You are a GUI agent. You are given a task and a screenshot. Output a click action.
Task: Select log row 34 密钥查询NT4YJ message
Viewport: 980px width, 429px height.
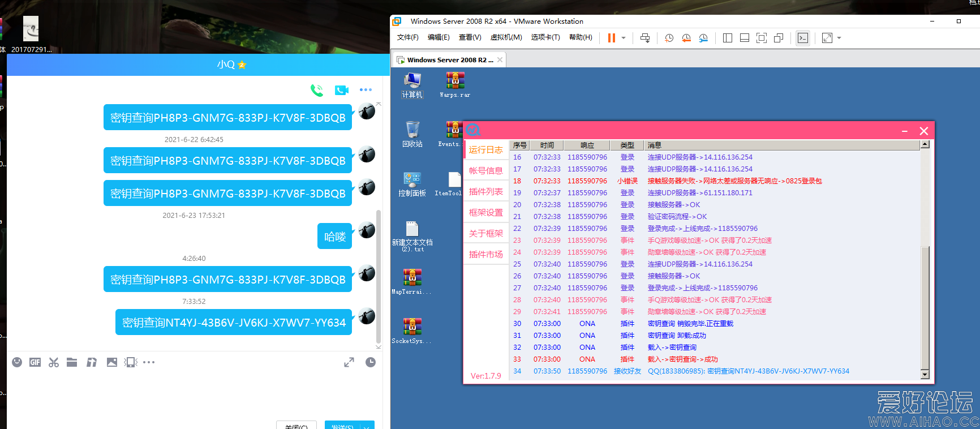pos(715,371)
